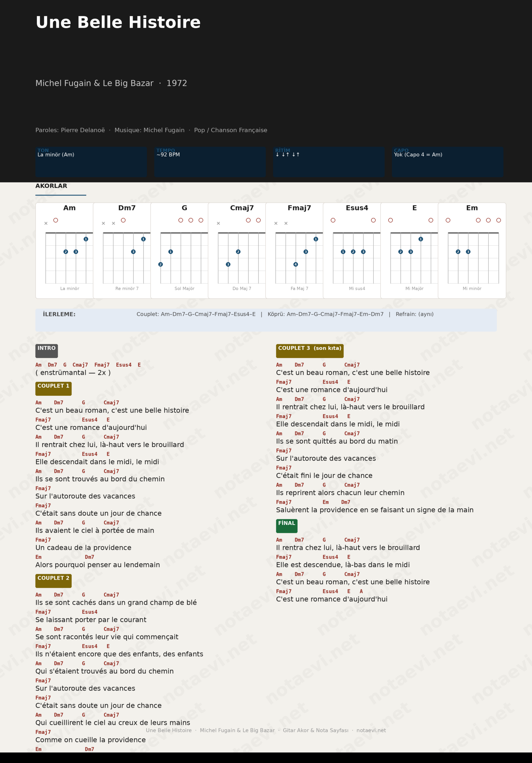Click the TEMPO ~92 BPM card

pyautogui.click(x=210, y=162)
